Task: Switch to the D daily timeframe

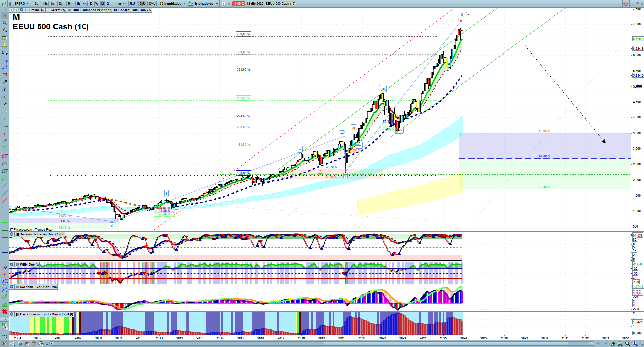Action: 91,4
